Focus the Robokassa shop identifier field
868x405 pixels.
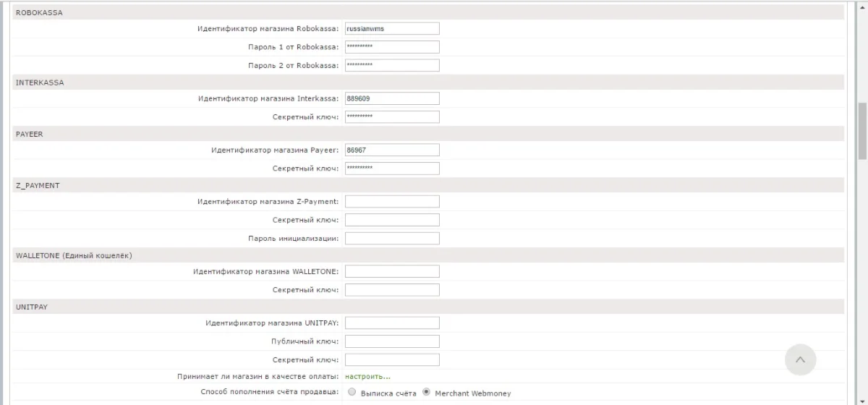point(392,29)
